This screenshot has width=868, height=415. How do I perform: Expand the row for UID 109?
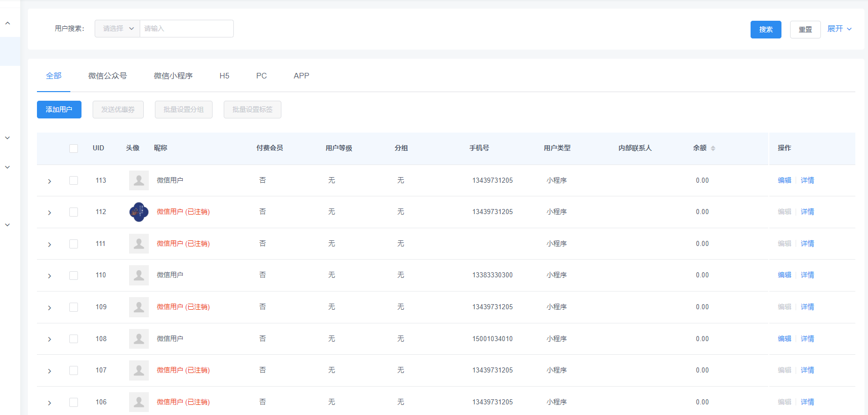point(50,308)
